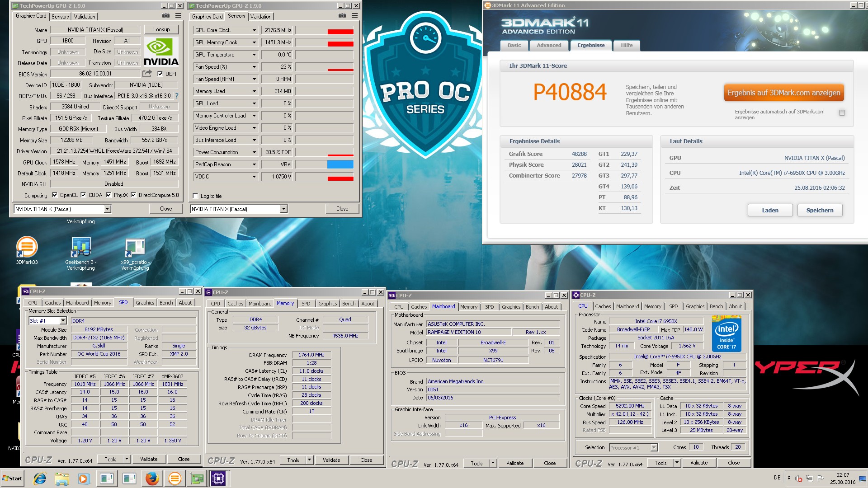Click Speichern button in 3DMark
868x488 pixels.
820,210
